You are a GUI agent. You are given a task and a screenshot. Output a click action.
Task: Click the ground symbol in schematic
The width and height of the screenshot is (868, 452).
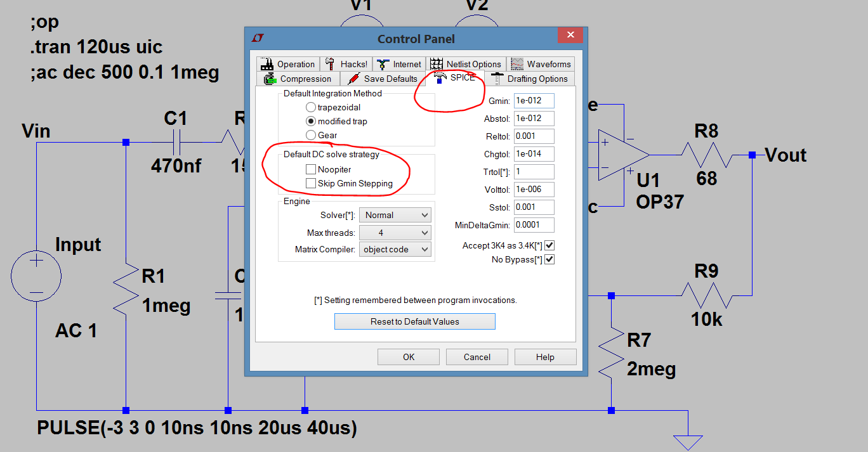[688, 441]
